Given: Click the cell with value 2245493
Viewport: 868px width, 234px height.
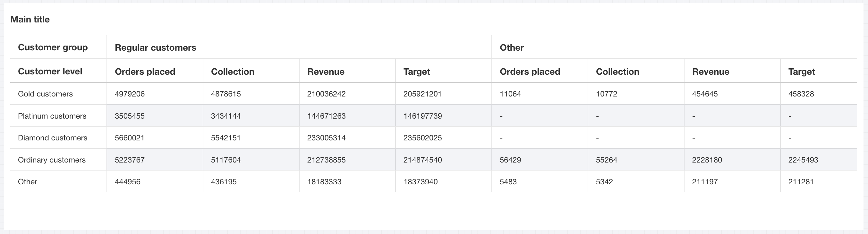Looking at the screenshot, I should coord(803,160).
